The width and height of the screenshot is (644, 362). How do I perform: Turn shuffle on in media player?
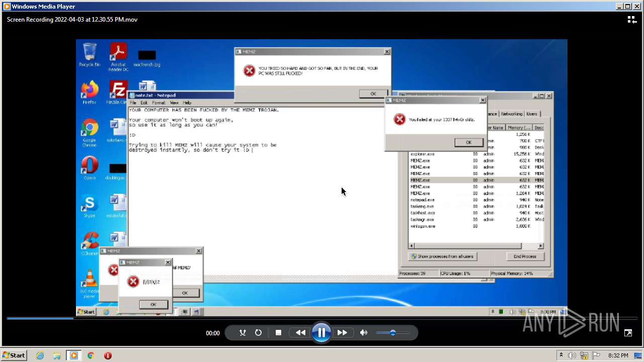[243, 333]
